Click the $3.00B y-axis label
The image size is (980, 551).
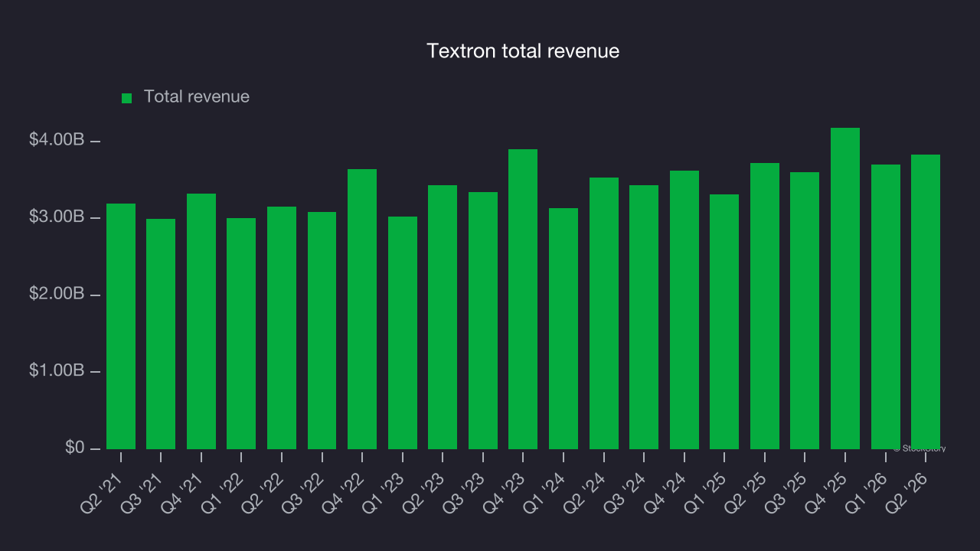coord(57,217)
